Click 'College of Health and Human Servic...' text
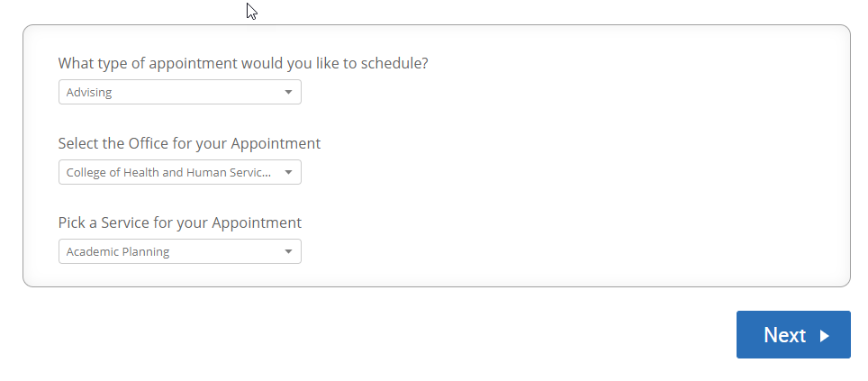The width and height of the screenshot is (868, 381). pyautogui.click(x=169, y=172)
